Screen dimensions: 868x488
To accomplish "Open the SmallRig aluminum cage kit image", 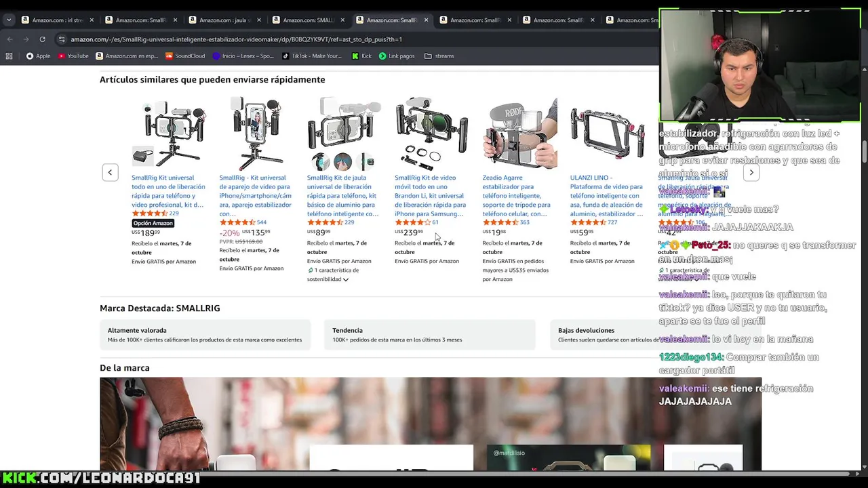I will pos(344,134).
